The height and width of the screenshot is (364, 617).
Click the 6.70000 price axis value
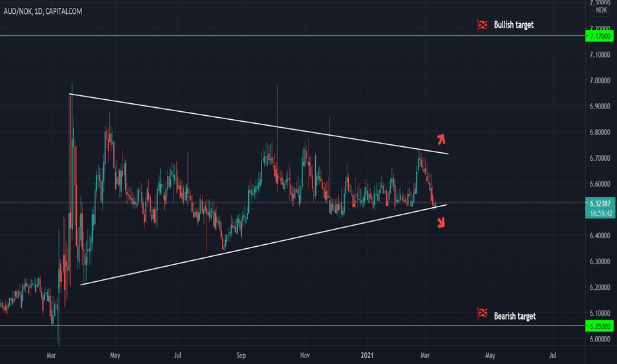(x=600, y=158)
